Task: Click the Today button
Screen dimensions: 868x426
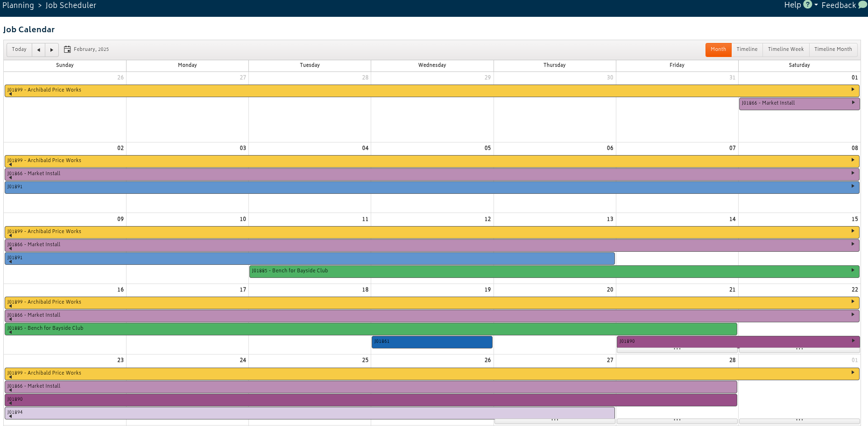Action: tap(19, 50)
